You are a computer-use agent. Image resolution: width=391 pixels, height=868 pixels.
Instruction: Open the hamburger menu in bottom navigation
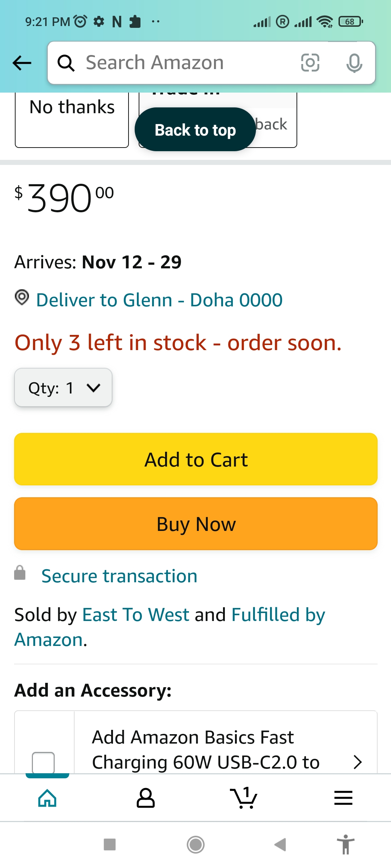pyautogui.click(x=343, y=798)
